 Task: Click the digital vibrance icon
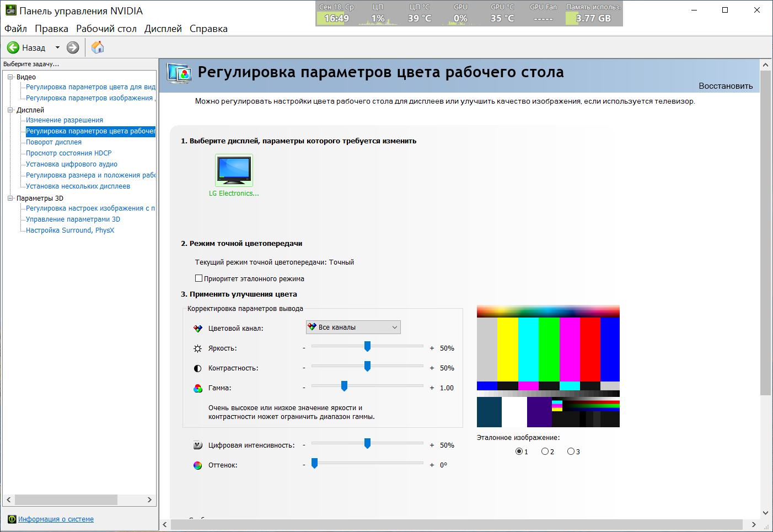point(198,445)
